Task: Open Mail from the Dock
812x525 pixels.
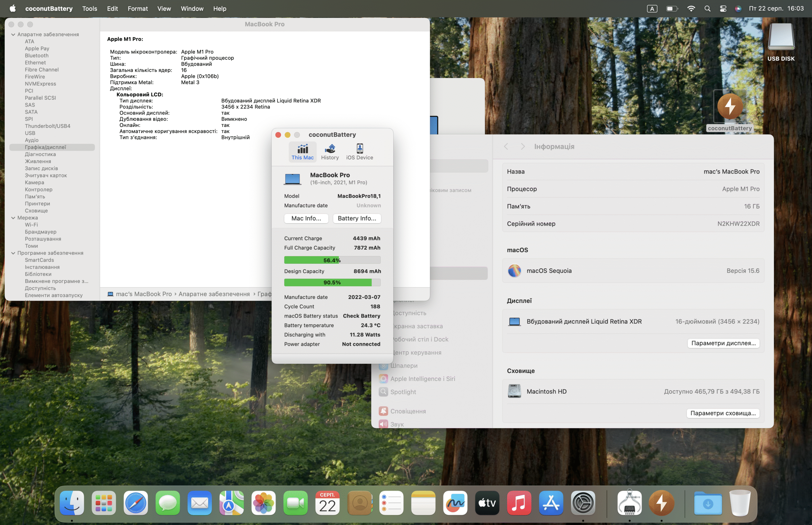Action: click(x=200, y=503)
